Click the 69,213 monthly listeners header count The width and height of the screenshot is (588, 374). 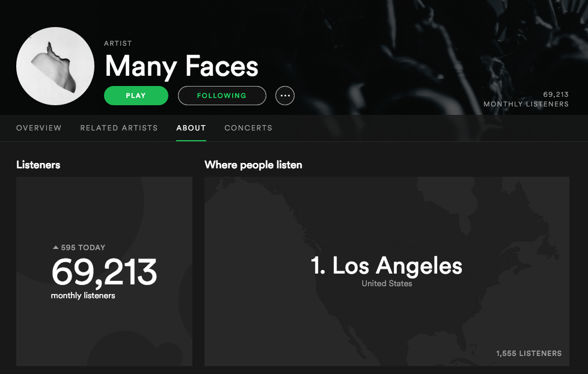[556, 94]
